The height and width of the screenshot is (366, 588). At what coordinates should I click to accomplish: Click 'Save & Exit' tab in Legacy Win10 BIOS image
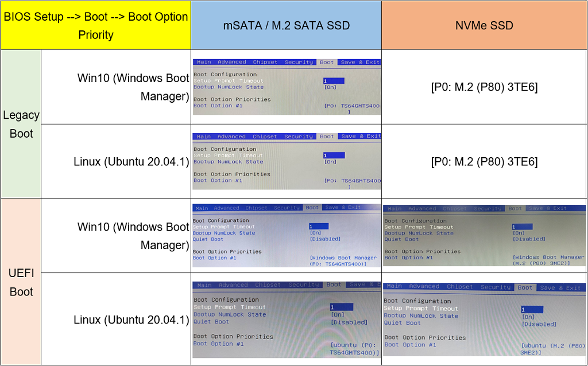[x=361, y=62]
